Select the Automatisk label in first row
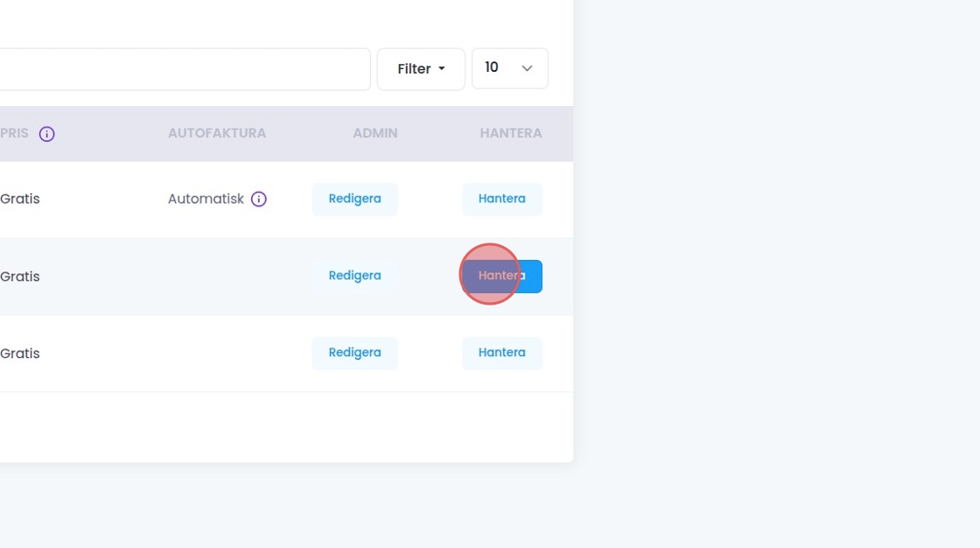 click(206, 200)
